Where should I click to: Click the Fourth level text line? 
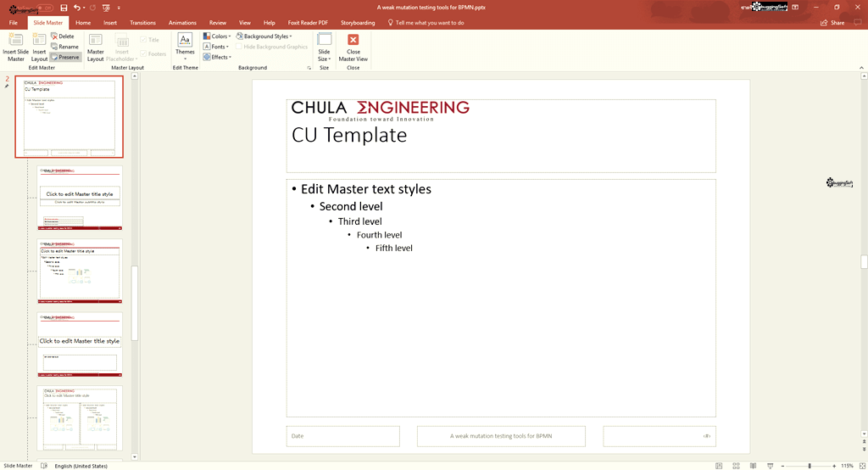coord(379,235)
